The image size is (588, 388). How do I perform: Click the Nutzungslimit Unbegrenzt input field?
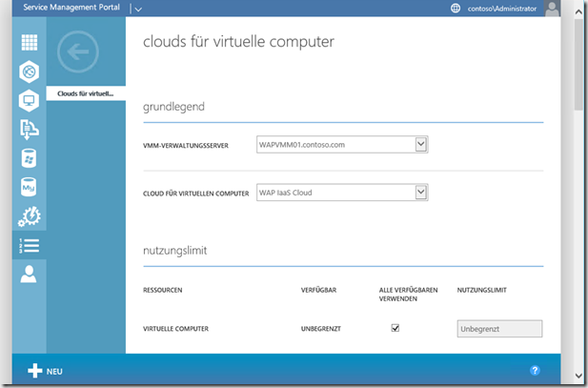tap(499, 329)
